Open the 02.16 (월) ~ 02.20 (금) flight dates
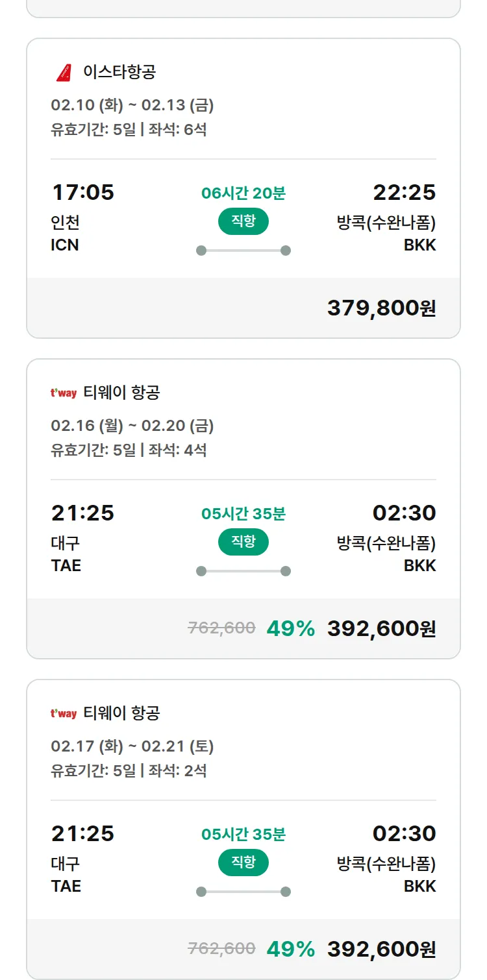487x980 pixels. [132, 426]
